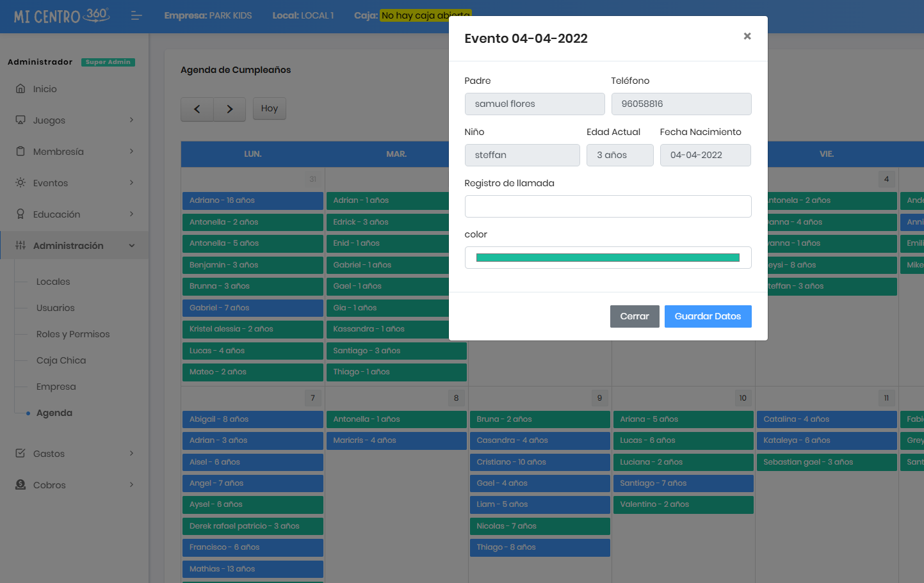Expand the Juegos submenu chevron
The width and height of the screenshot is (924, 583).
point(131,120)
